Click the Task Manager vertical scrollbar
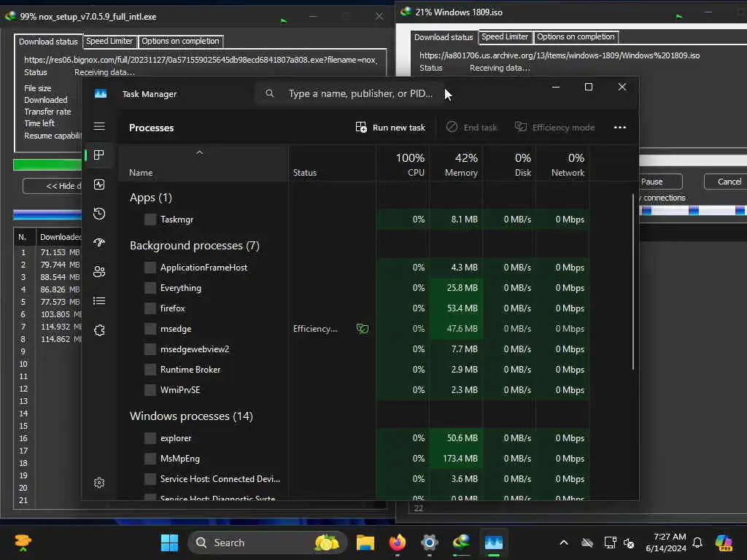 (x=633, y=281)
